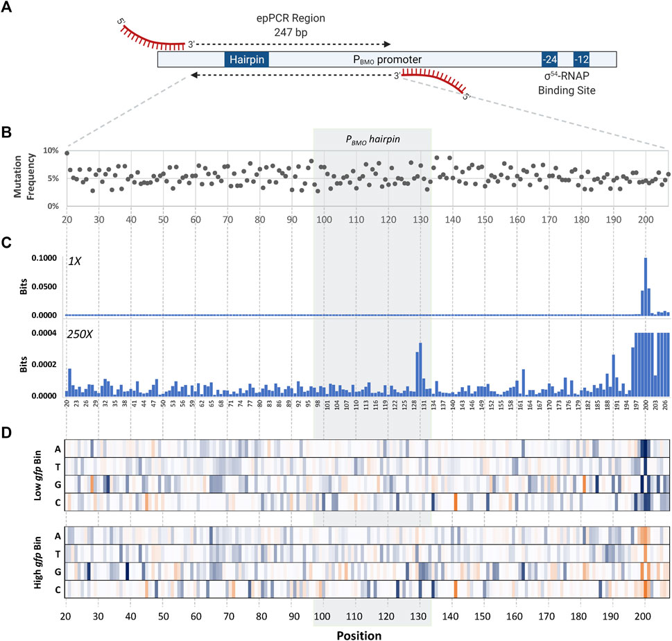Click the panel letter 'B'
672x641 pixels.
pyautogui.click(x=6, y=132)
